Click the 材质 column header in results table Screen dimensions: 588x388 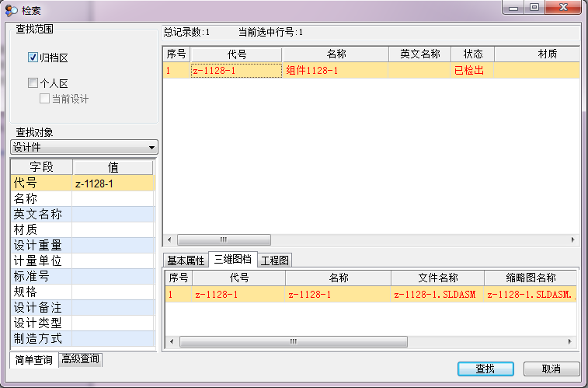click(x=537, y=54)
